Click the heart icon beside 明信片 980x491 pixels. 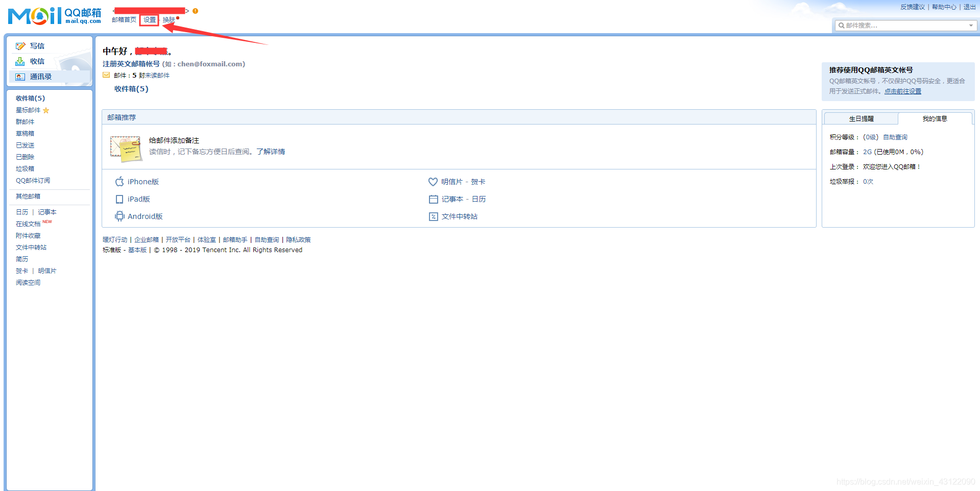433,182
